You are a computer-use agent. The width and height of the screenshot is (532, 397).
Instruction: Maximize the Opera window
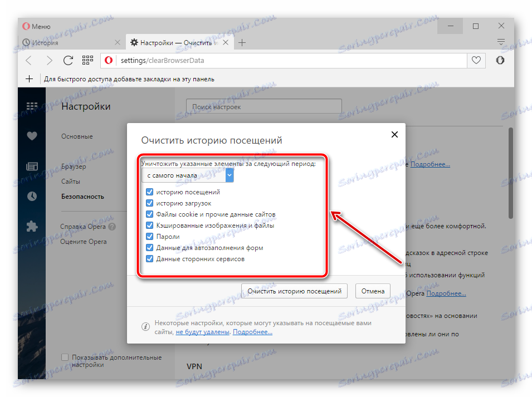(x=476, y=26)
